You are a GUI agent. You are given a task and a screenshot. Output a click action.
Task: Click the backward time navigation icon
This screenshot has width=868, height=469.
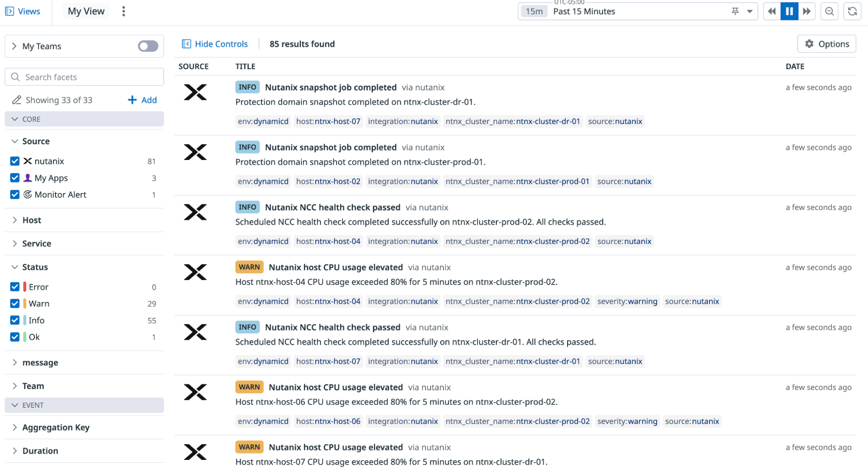coord(772,11)
